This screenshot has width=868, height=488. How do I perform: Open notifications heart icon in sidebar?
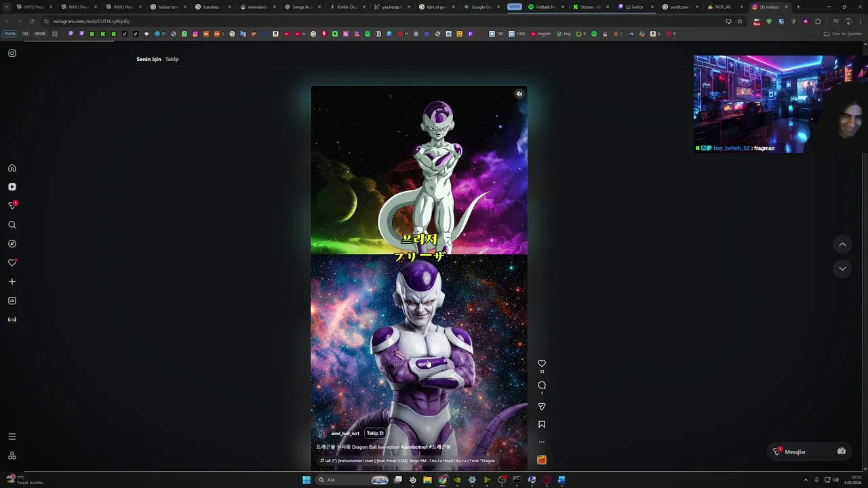point(12,263)
